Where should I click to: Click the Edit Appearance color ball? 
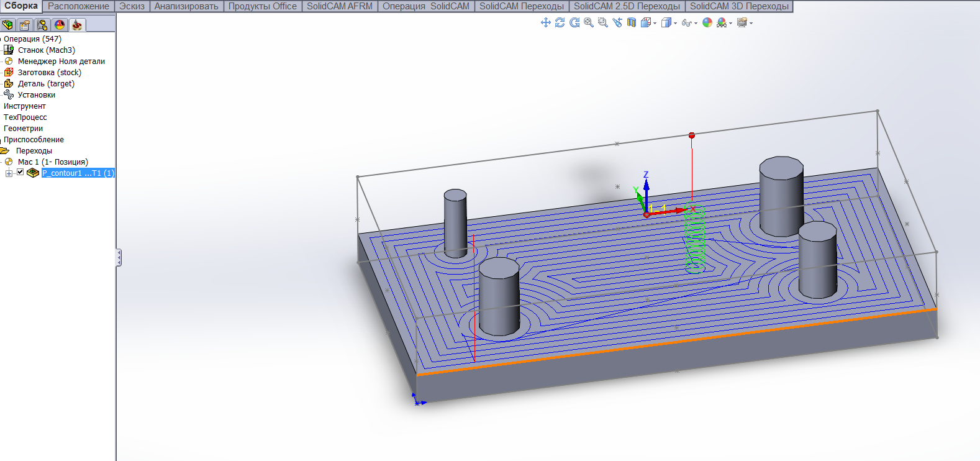pyautogui.click(x=707, y=23)
